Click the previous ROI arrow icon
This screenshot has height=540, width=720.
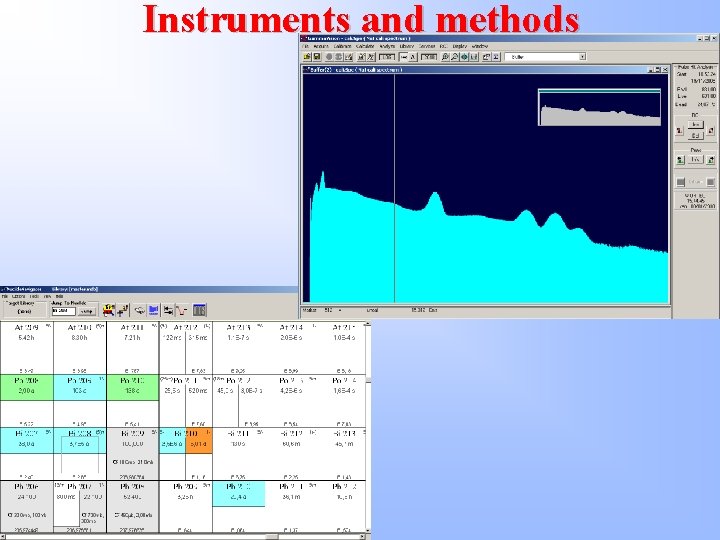coord(680,131)
